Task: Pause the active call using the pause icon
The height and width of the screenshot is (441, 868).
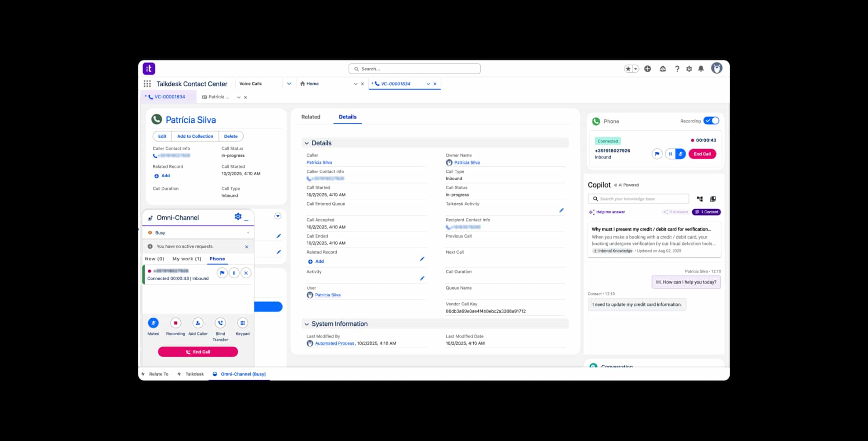Action: 670,154
